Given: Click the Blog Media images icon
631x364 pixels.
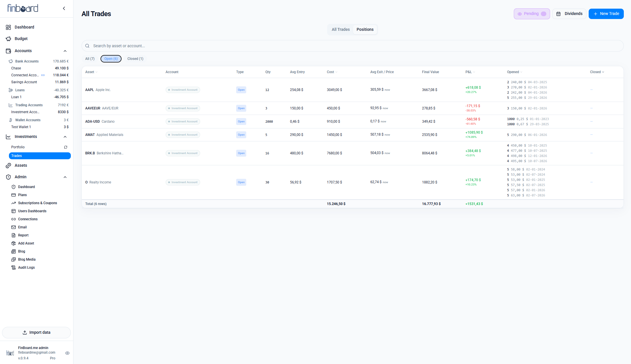Looking at the screenshot, I should point(14,259).
